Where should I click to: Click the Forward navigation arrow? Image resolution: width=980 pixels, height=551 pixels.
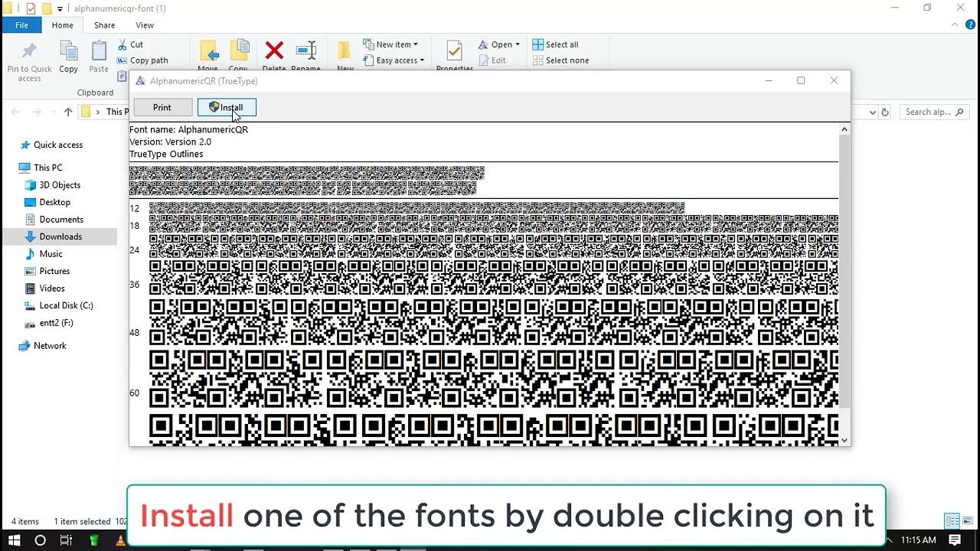click(36, 112)
